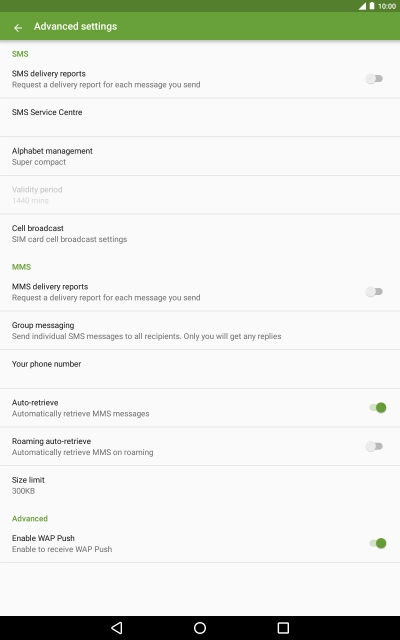Tap the Advanced settings title
400x640 pixels.
coord(76,27)
